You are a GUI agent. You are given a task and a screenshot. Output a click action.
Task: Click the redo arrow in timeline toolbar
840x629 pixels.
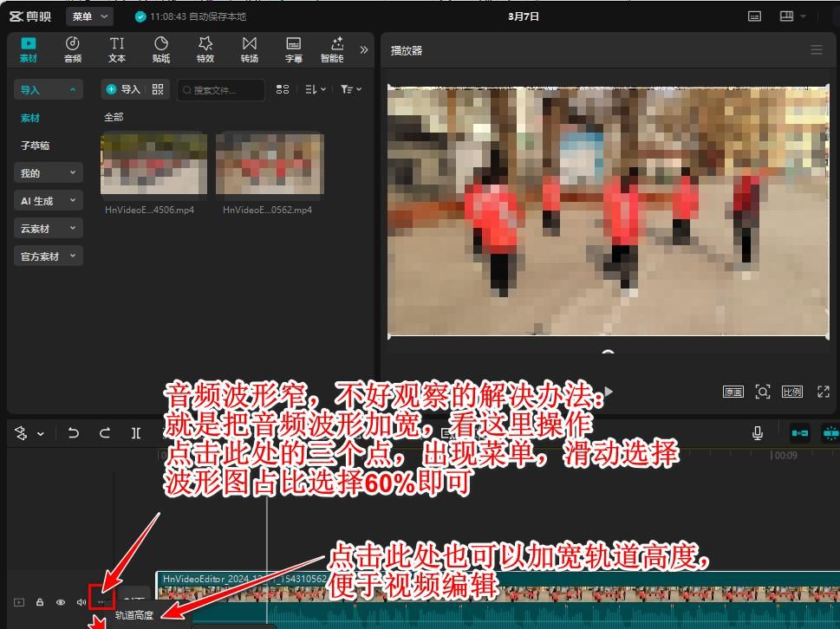coord(105,433)
